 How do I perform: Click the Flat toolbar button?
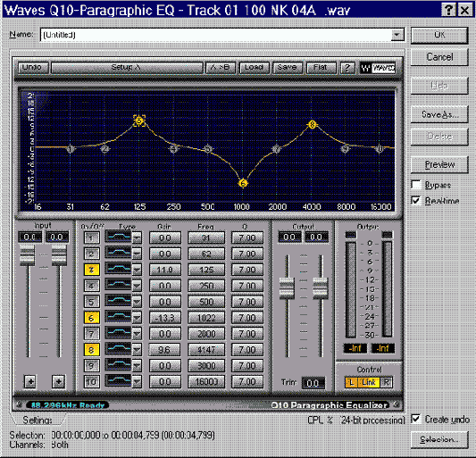(322, 68)
